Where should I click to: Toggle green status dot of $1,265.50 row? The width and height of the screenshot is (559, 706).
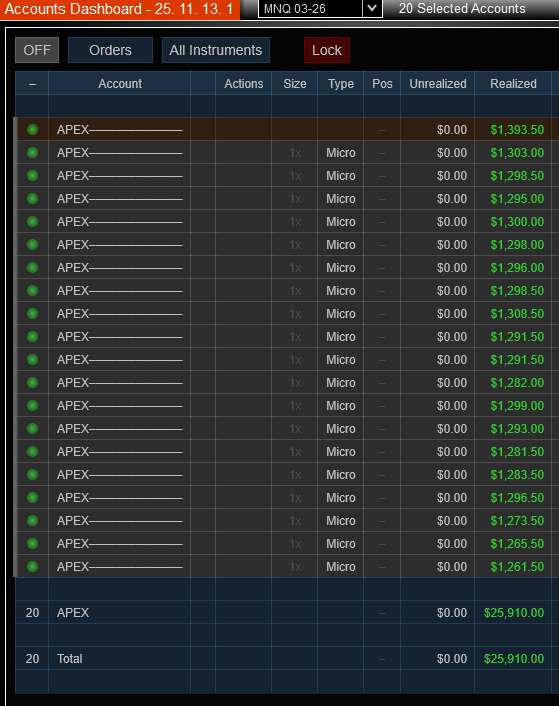(x=32, y=543)
